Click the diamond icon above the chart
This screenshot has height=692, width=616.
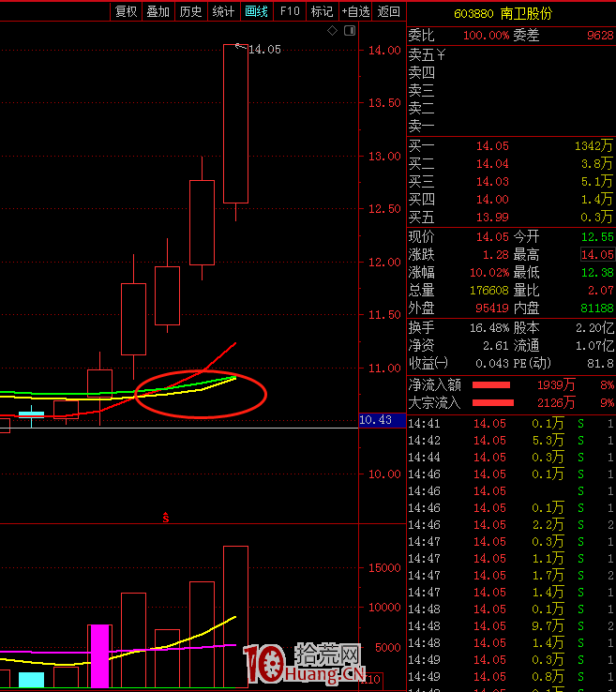click(x=332, y=30)
